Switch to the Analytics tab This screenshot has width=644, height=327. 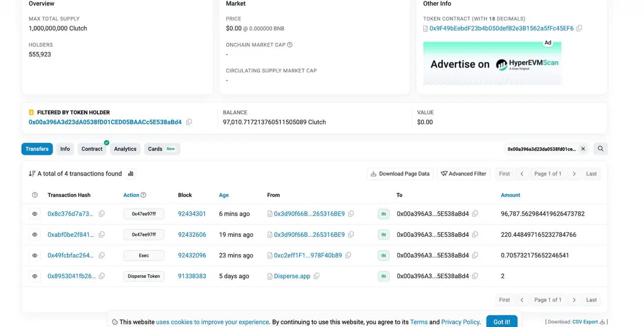point(125,149)
